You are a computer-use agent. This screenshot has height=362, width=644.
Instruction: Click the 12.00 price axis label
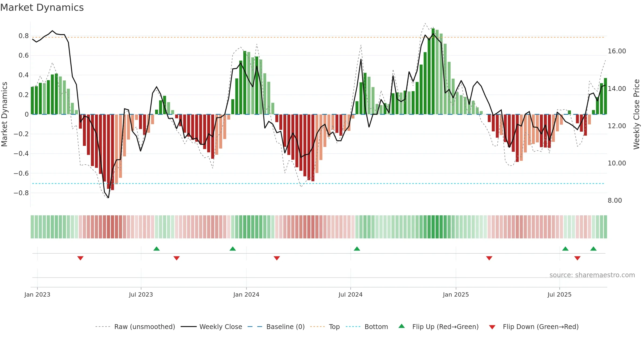(x=617, y=126)
